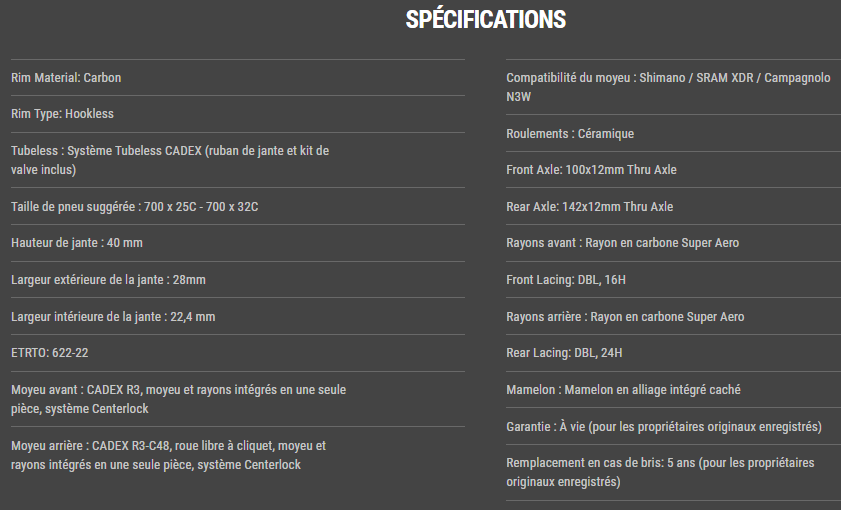Click the SPÉCIFICATIONS heading
841x510 pixels.
click(485, 20)
